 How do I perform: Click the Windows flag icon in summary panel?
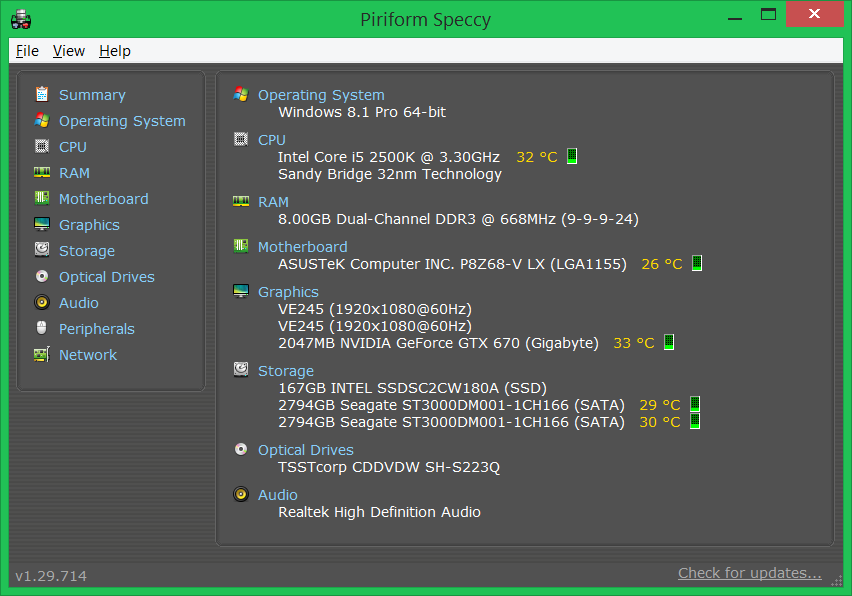(241, 94)
